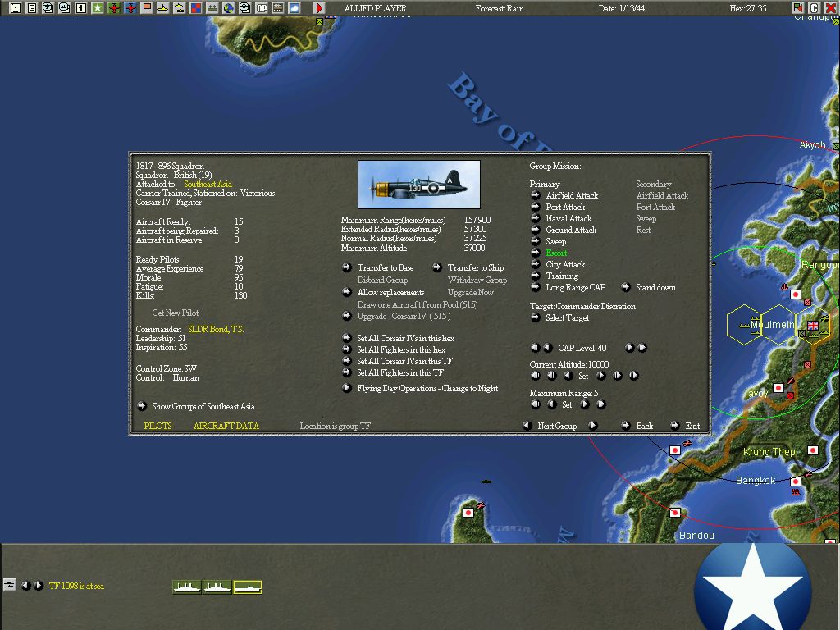
Task: Click the Exit arrow button
Action: coord(674,426)
